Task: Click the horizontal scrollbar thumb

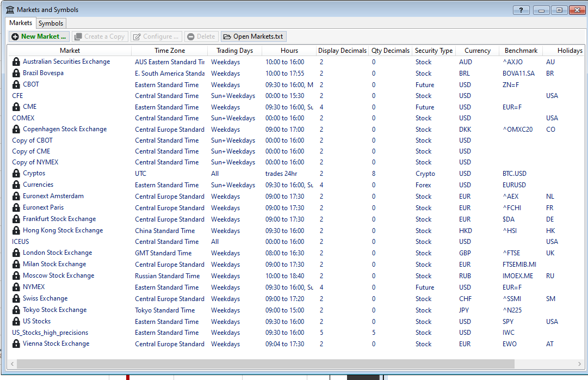Action: point(265,364)
